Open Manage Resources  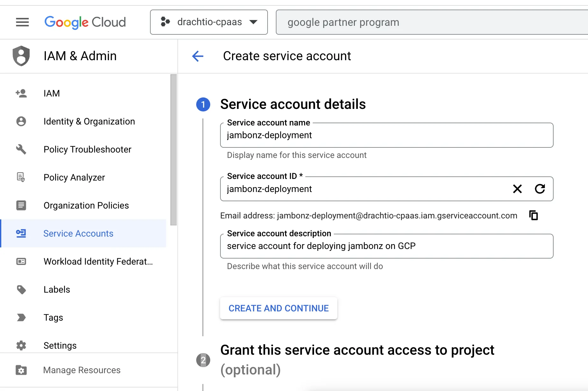(89, 370)
